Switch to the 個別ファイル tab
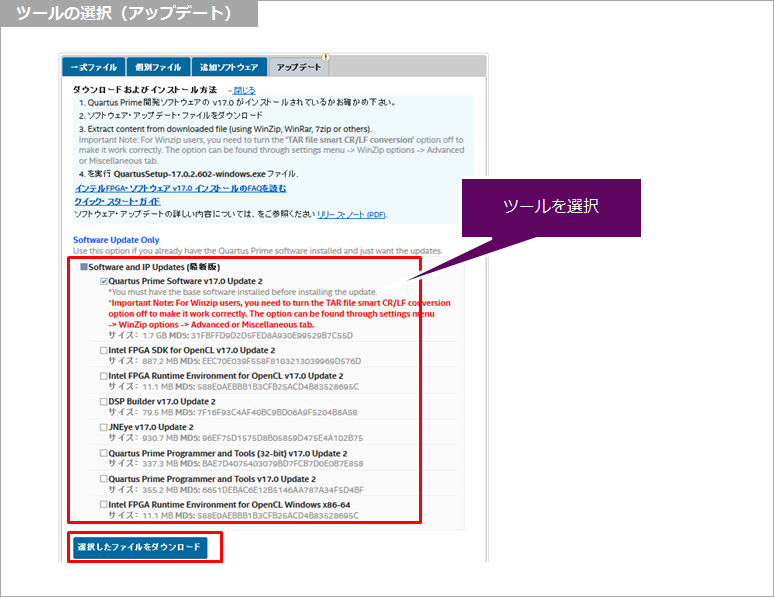This screenshot has height=597, width=774. tap(158, 67)
